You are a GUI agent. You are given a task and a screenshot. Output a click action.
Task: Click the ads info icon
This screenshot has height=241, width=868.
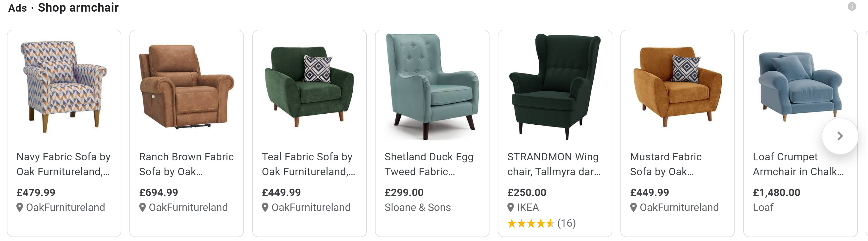852,7
